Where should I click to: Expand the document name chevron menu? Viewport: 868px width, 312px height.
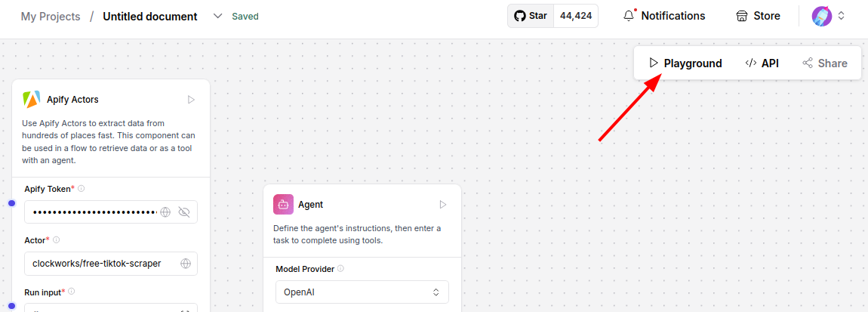[x=218, y=16]
